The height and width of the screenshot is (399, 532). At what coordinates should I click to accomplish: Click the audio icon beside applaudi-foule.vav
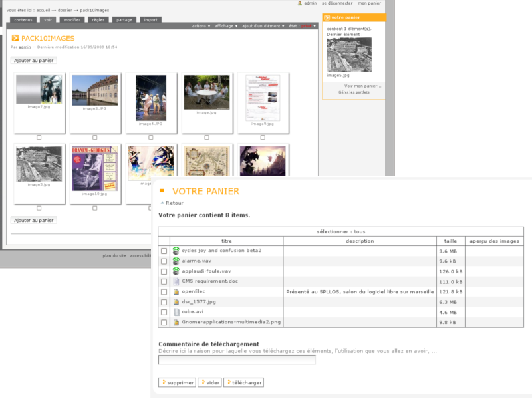click(x=176, y=271)
